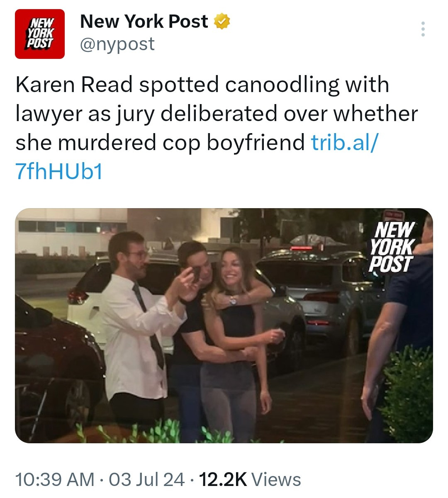Click the wristwatch shown in the photo
Image resolution: width=448 pixels, height=498 pixels.
[233, 300]
